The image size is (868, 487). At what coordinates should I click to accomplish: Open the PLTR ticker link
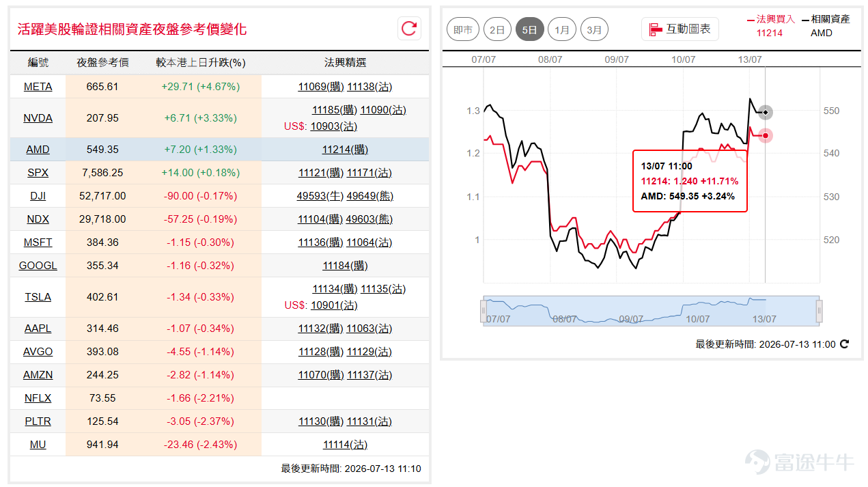(x=38, y=421)
